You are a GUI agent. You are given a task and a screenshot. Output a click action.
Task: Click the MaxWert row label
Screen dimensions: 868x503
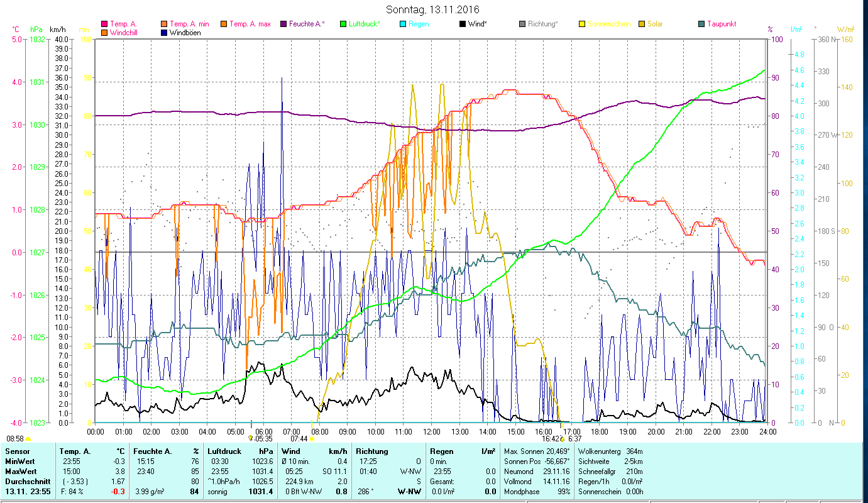(21, 472)
